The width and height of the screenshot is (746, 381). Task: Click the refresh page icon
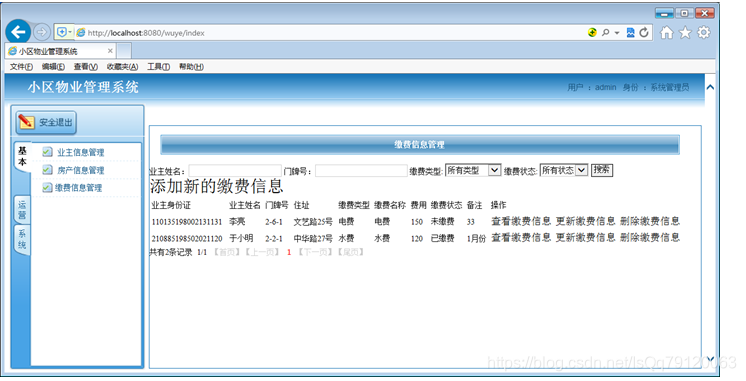(x=644, y=32)
